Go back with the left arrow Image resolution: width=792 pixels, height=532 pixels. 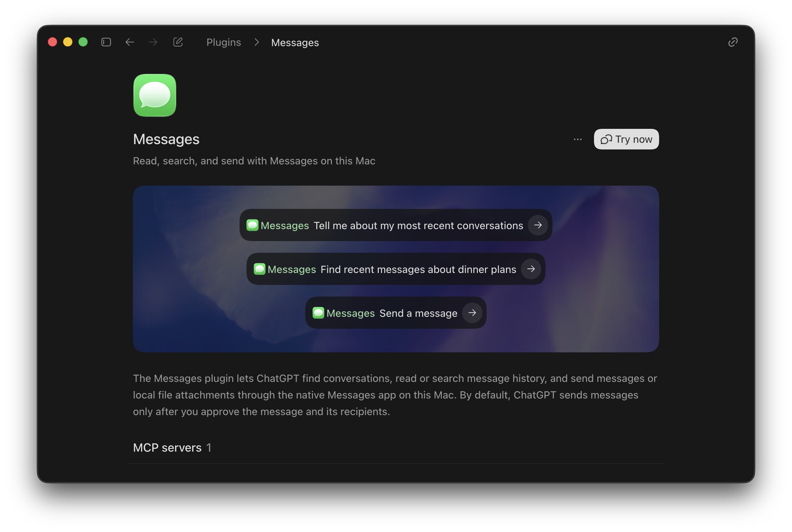pyautogui.click(x=130, y=42)
